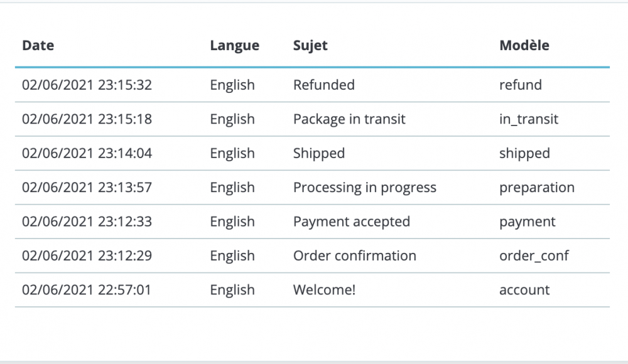Click the Modèle column header
Screen dimensions: 628x364
click(x=524, y=45)
